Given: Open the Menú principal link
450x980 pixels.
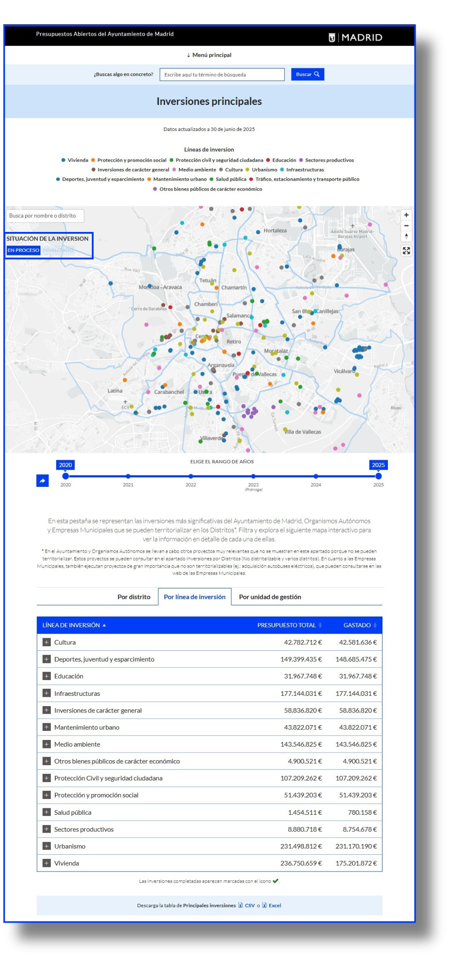Looking at the screenshot, I should [209, 55].
